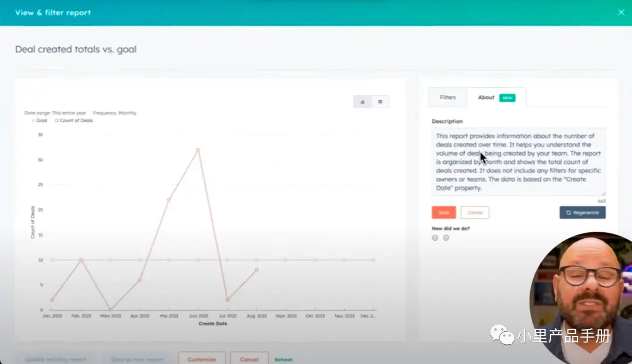Open the Filters tab
632x364 pixels.
pyautogui.click(x=448, y=98)
